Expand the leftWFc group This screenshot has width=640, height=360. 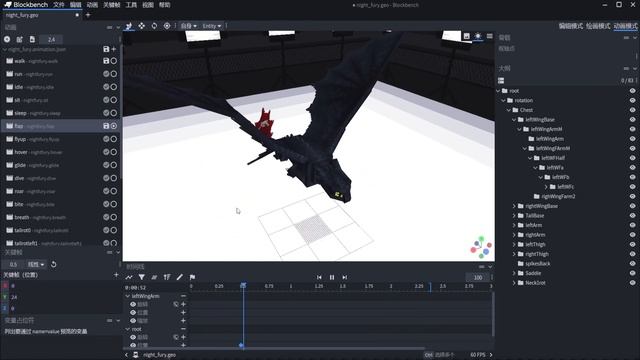point(546,187)
